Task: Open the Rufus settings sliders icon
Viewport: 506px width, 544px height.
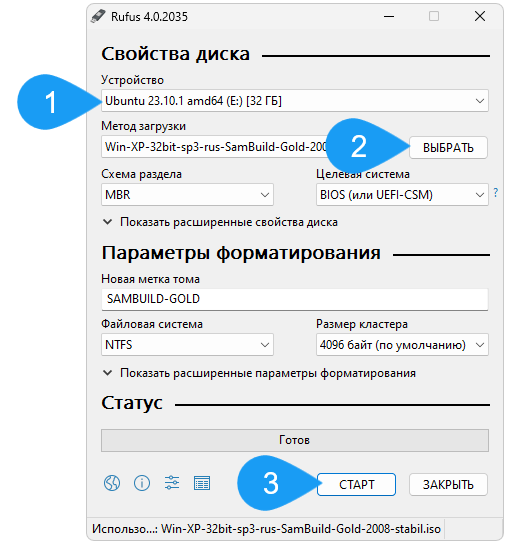Action: 172,483
